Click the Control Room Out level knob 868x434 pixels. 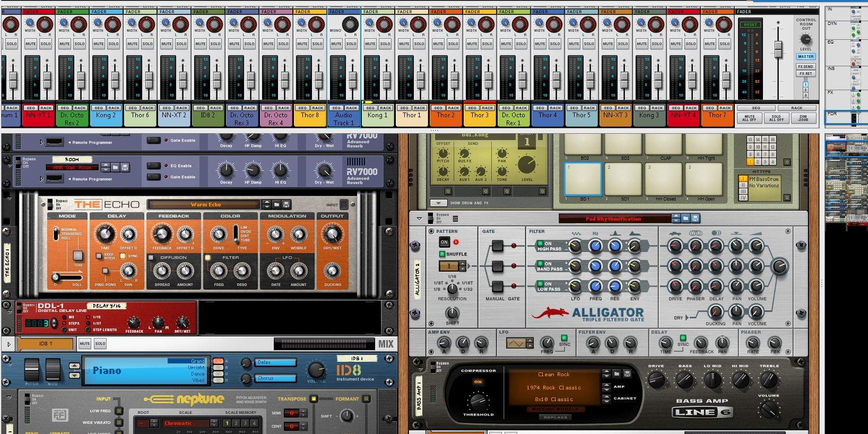point(806,40)
